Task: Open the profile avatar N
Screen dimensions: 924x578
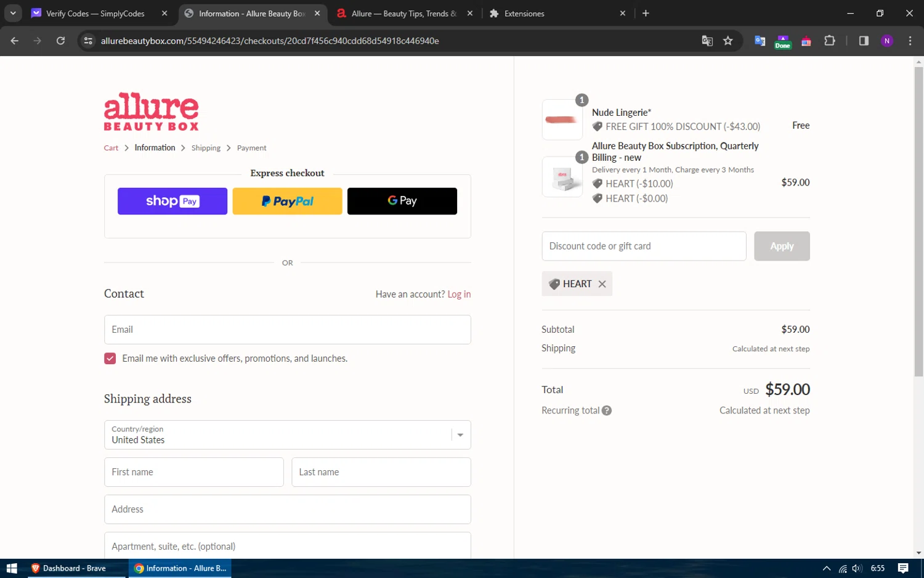Action: 887,41
